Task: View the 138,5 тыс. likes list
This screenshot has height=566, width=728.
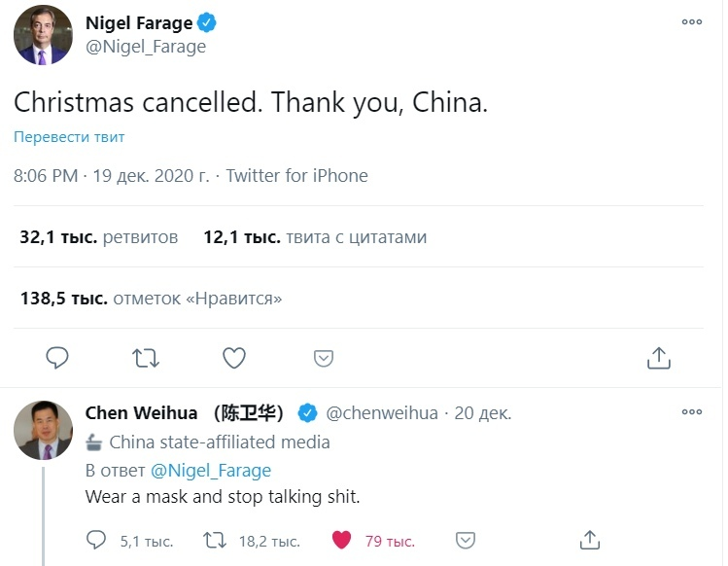Action: pyautogui.click(x=151, y=299)
